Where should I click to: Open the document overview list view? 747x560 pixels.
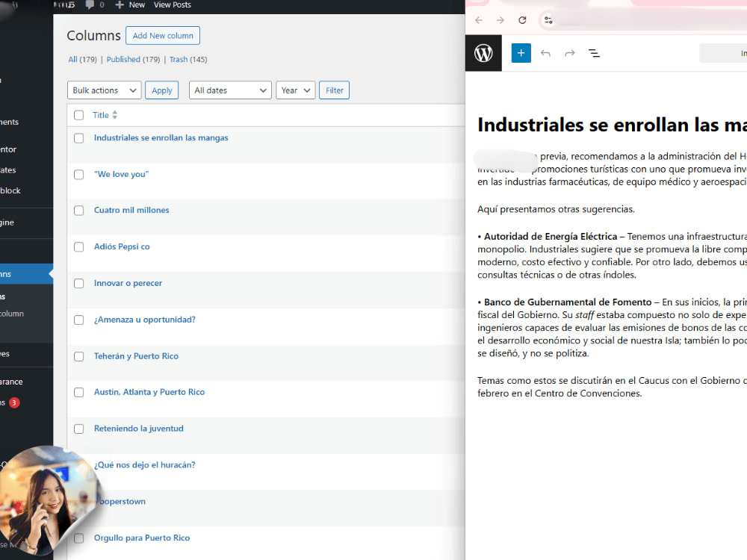594,53
